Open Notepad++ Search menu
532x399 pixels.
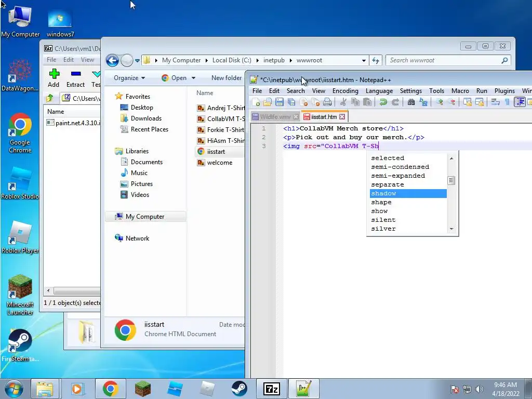point(296,90)
